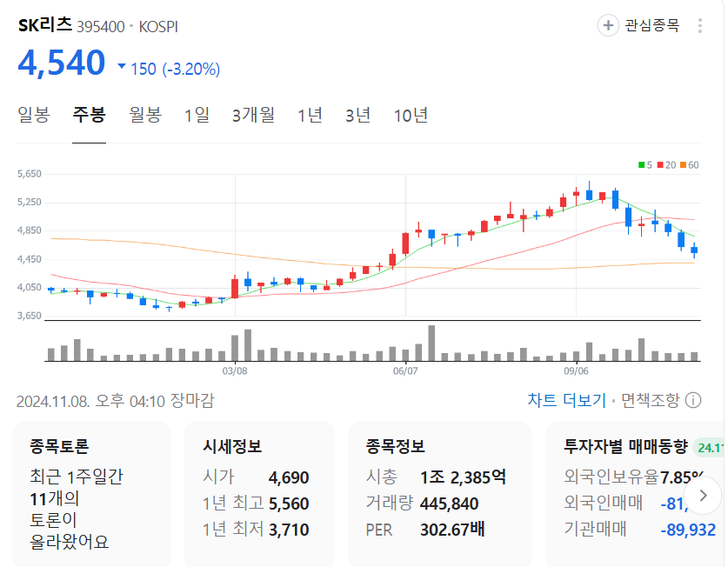Click the 면책조항 info circle icon
The width and height of the screenshot is (728, 567).
[x=693, y=400]
